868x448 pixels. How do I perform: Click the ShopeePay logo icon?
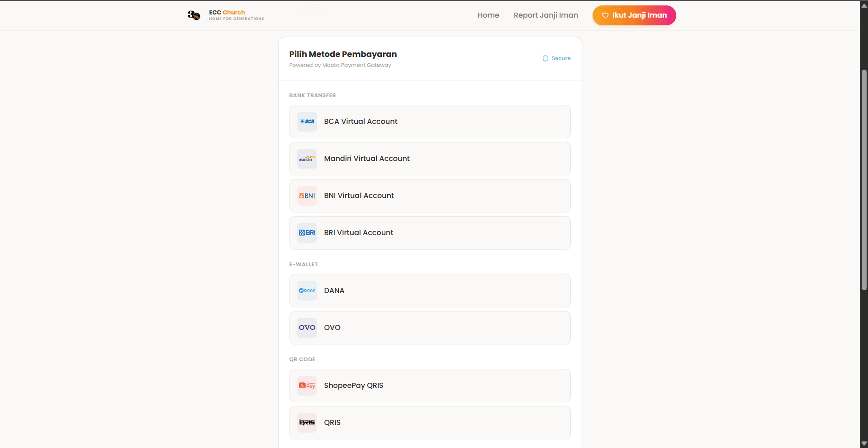pos(307,386)
